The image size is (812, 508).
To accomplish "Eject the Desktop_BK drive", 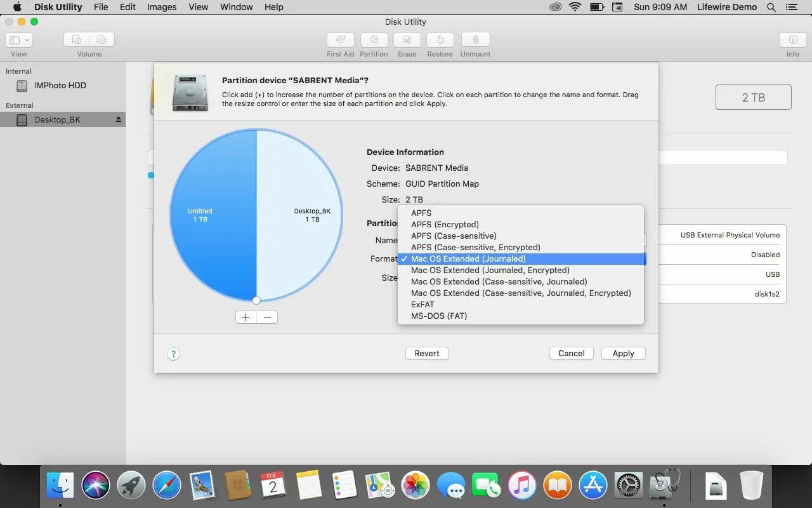I will point(118,119).
